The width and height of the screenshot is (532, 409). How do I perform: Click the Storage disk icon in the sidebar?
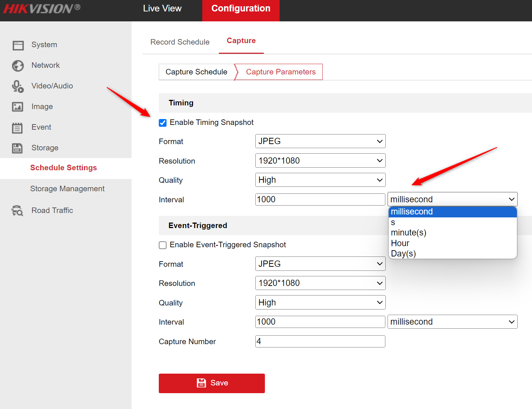tap(17, 148)
